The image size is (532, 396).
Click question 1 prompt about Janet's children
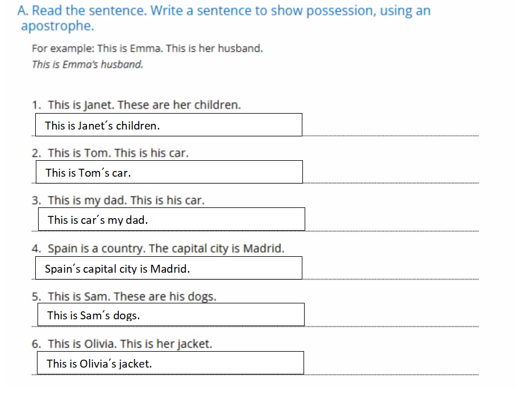tap(144, 105)
